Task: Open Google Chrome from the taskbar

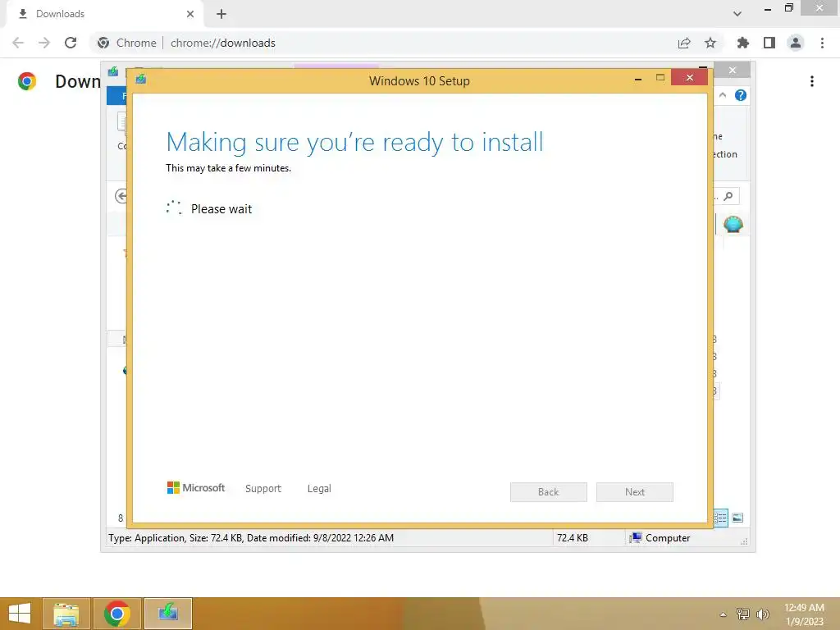Action: (x=116, y=614)
